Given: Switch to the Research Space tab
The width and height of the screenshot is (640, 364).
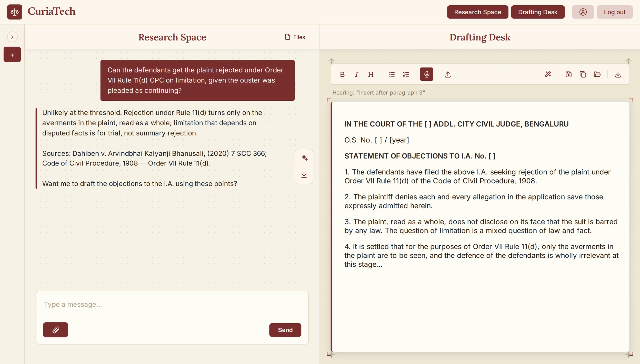Looking at the screenshot, I should [x=477, y=12].
